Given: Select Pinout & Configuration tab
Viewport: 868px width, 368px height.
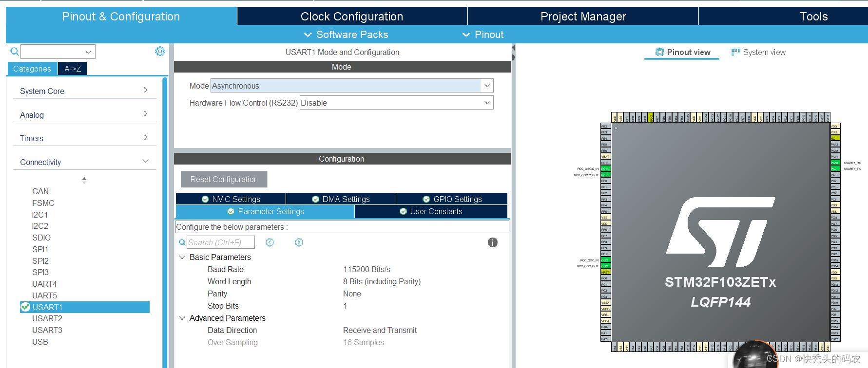Looking at the screenshot, I should coord(121,16).
